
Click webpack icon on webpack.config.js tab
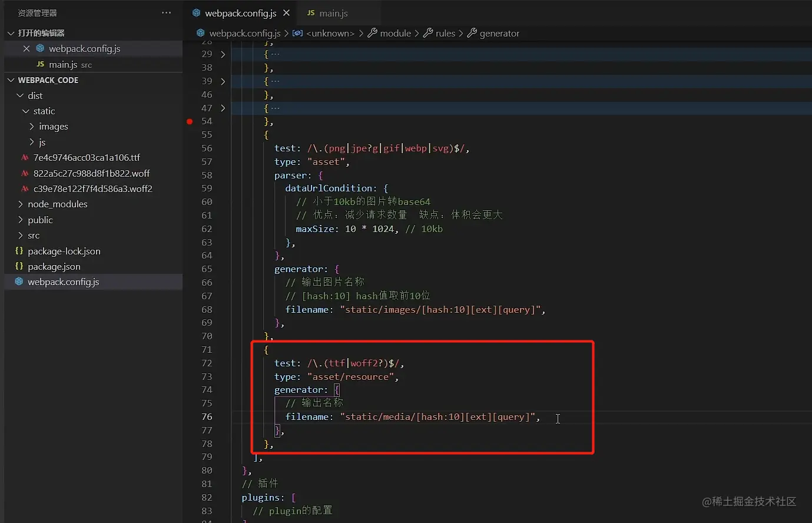197,13
